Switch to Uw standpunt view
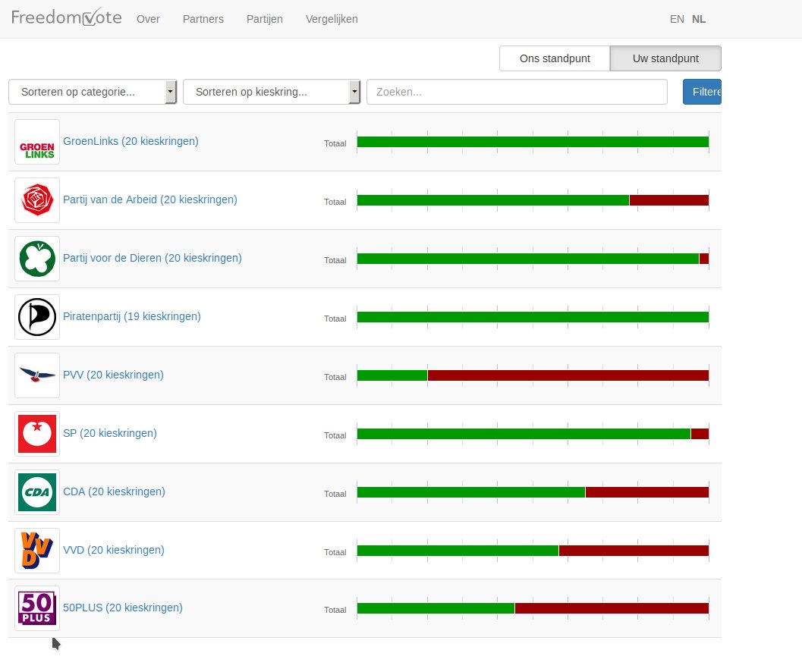 click(x=665, y=58)
